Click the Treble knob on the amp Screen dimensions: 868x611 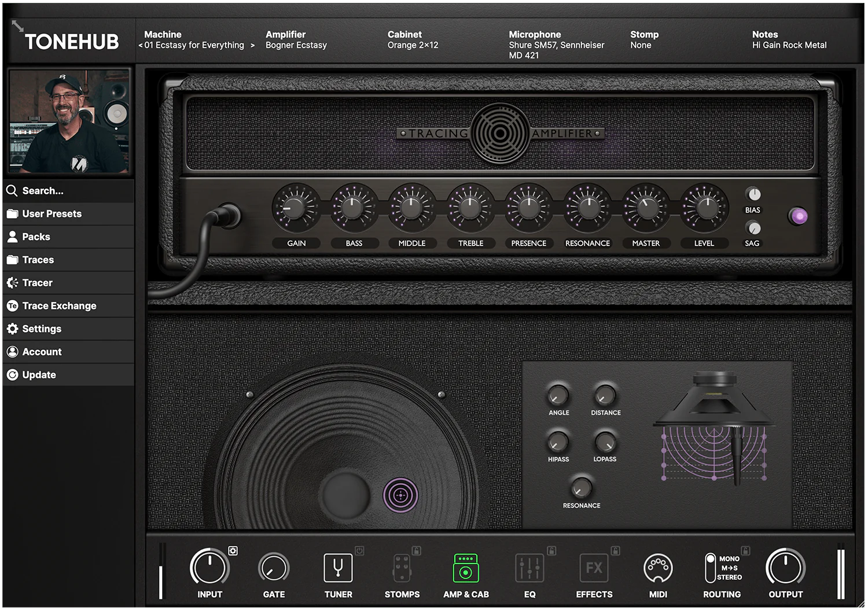pyautogui.click(x=470, y=208)
